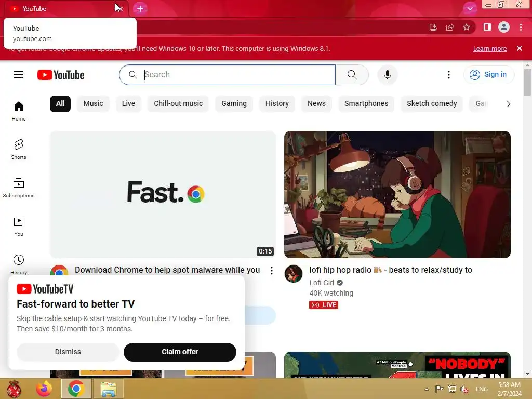The width and height of the screenshot is (532, 399).
Task: Select the All filter chip
Action: pyautogui.click(x=60, y=104)
